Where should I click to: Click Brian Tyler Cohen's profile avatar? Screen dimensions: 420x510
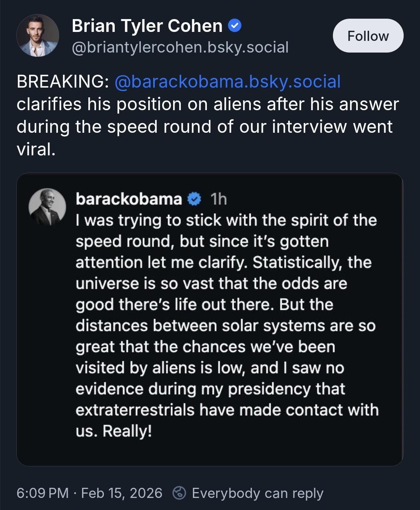(38, 35)
